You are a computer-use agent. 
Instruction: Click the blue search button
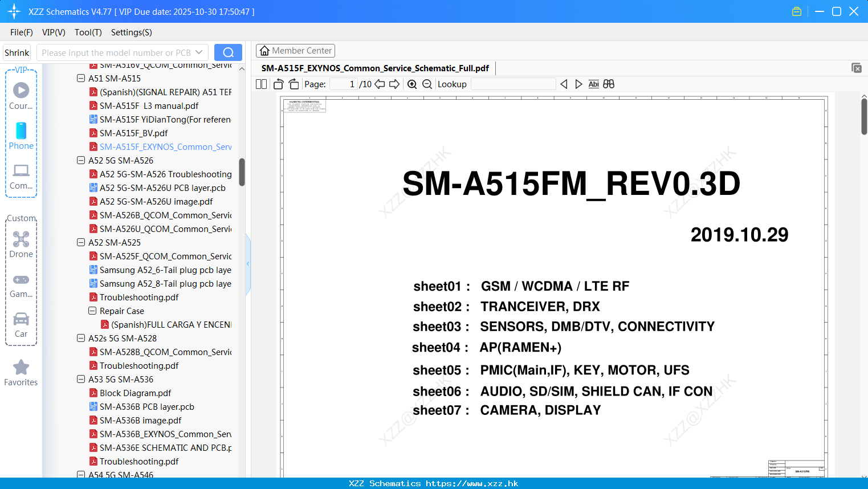(x=228, y=52)
